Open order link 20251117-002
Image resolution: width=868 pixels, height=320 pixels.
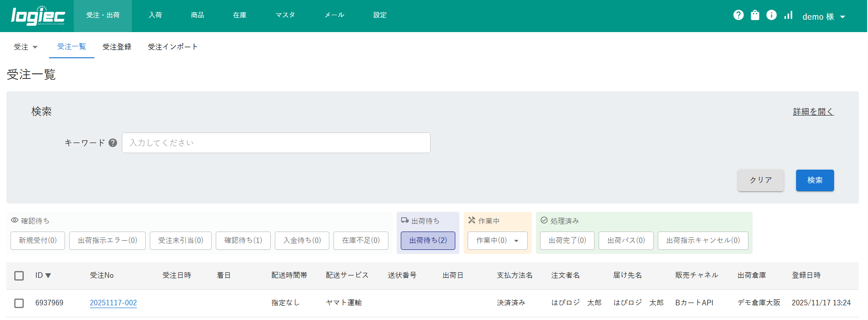point(113,303)
